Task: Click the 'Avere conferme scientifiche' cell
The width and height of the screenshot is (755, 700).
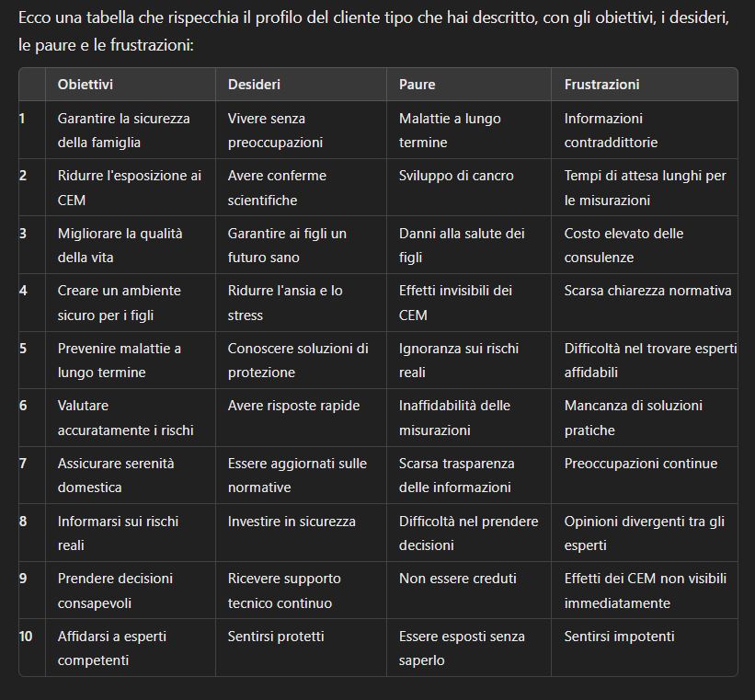Action: pyautogui.click(x=277, y=187)
